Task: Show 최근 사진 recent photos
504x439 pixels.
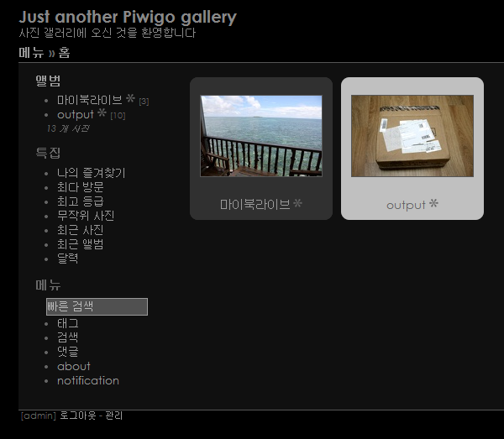Action: (81, 230)
